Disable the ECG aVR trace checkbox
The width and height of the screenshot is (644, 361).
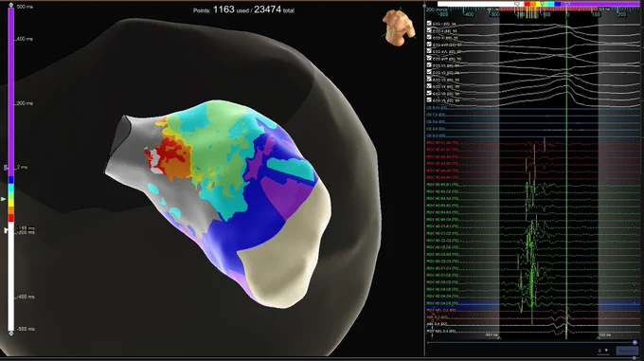click(x=429, y=45)
